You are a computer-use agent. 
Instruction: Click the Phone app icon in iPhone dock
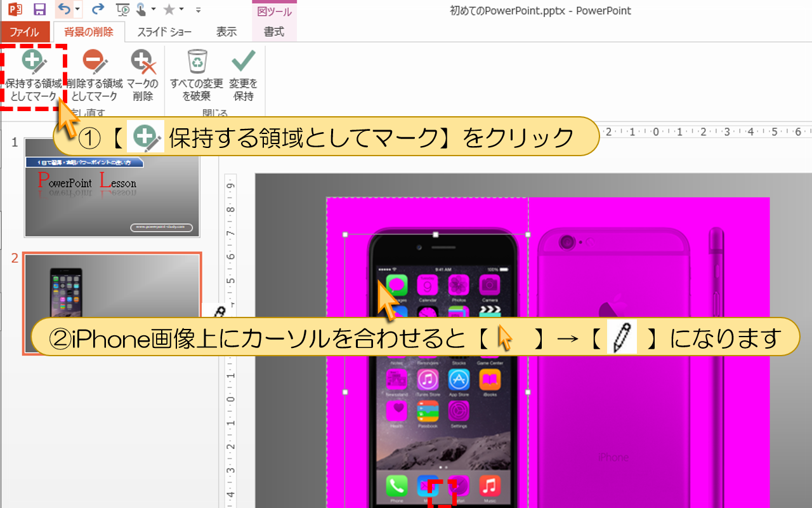pyautogui.click(x=396, y=486)
